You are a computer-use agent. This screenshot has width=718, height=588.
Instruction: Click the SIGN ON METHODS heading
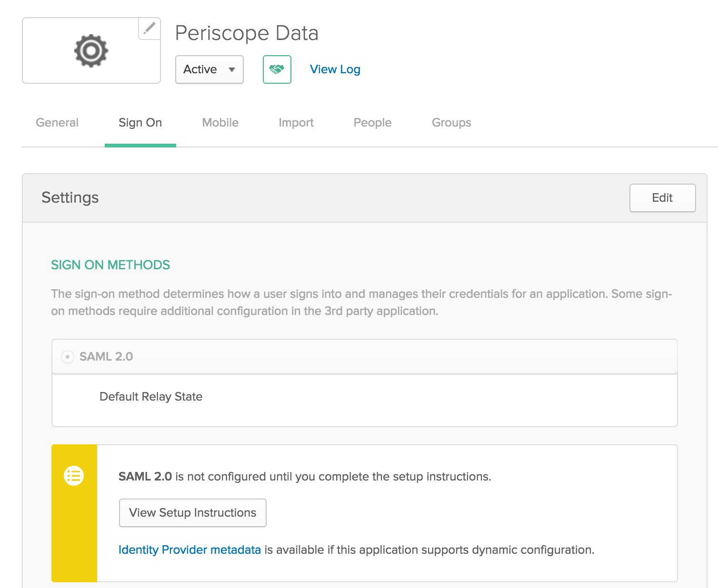tap(110, 265)
